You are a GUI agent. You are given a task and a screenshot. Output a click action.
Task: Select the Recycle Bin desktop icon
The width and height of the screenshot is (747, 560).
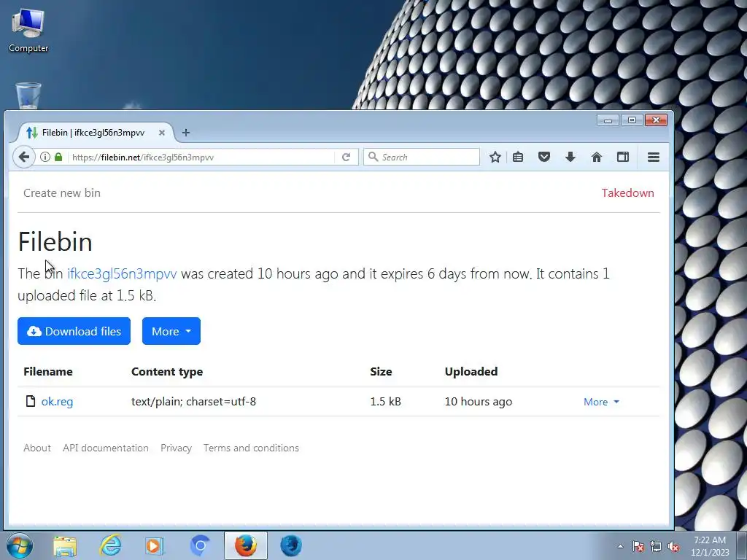[x=28, y=96]
